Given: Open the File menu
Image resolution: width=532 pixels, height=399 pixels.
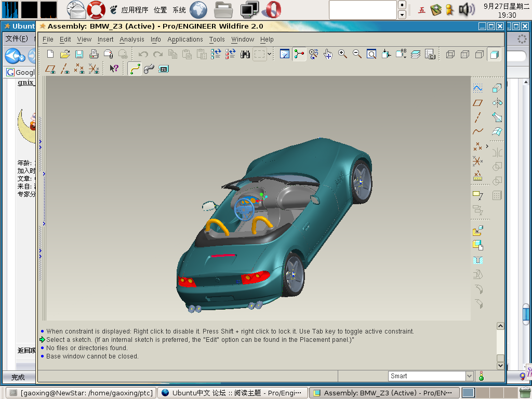Looking at the screenshot, I should click(x=48, y=39).
